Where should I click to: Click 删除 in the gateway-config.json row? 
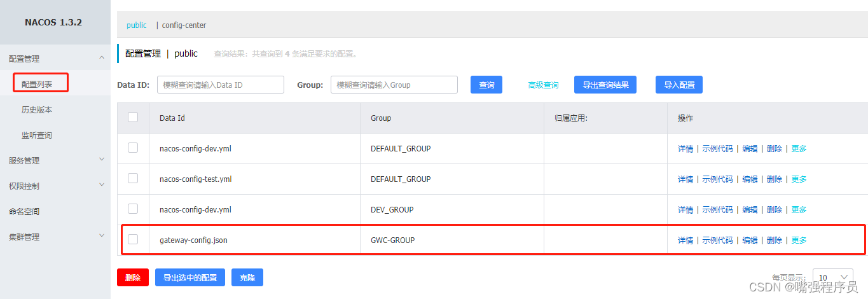point(775,240)
